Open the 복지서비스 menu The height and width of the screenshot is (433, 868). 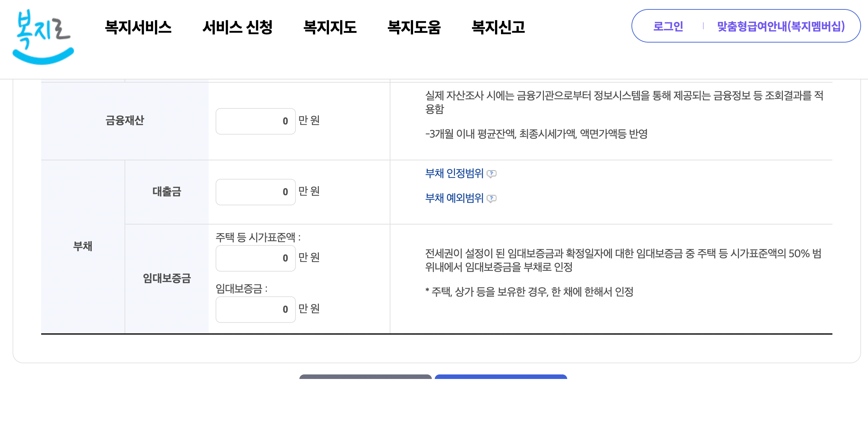click(x=138, y=27)
